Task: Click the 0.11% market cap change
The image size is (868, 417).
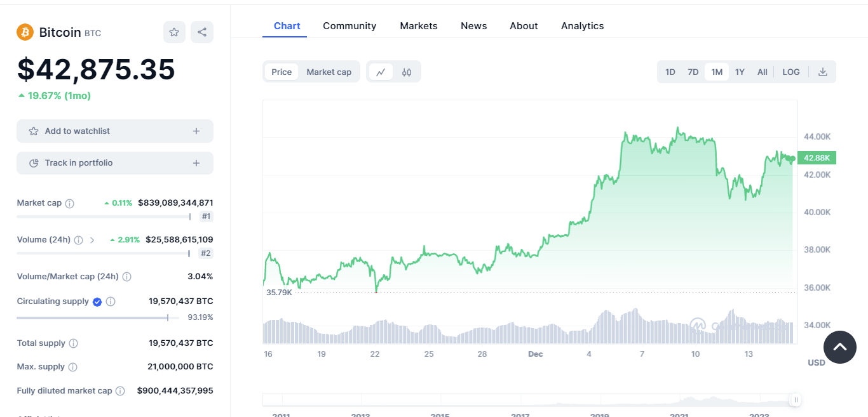Action: [x=118, y=203]
